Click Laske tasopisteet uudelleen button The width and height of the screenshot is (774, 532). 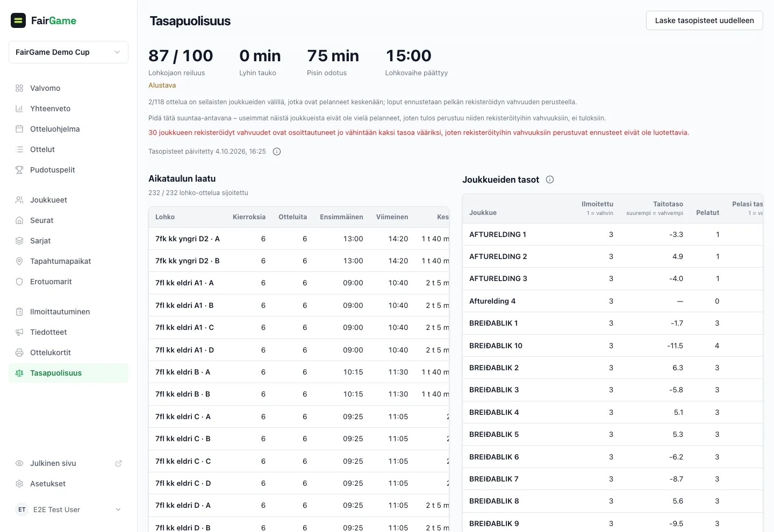coord(704,20)
